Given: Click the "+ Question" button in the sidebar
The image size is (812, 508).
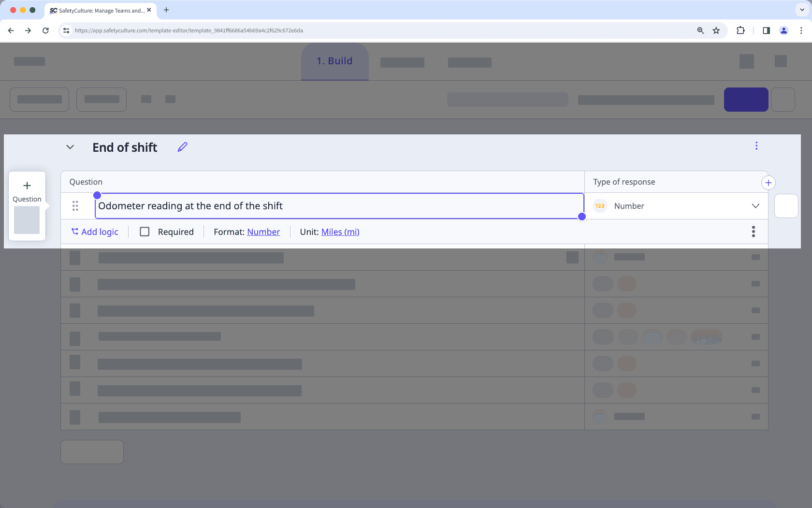Looking at the screenshot, I should pos(27,190).
